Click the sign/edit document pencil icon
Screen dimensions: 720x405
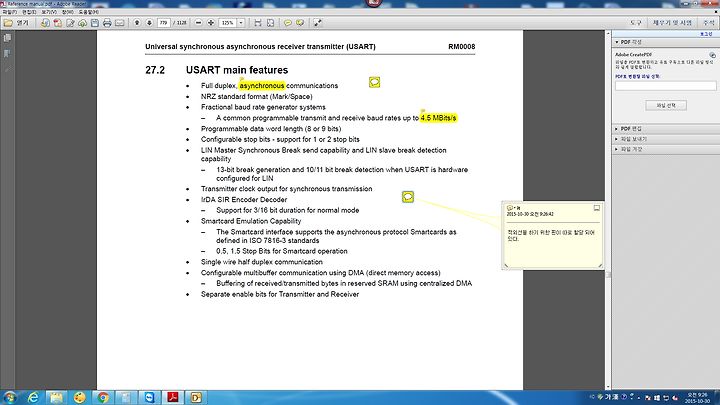coord(70,23)
